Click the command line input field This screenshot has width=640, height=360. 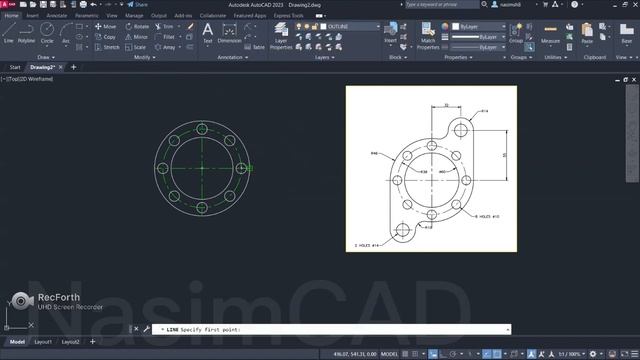[331, 329]
